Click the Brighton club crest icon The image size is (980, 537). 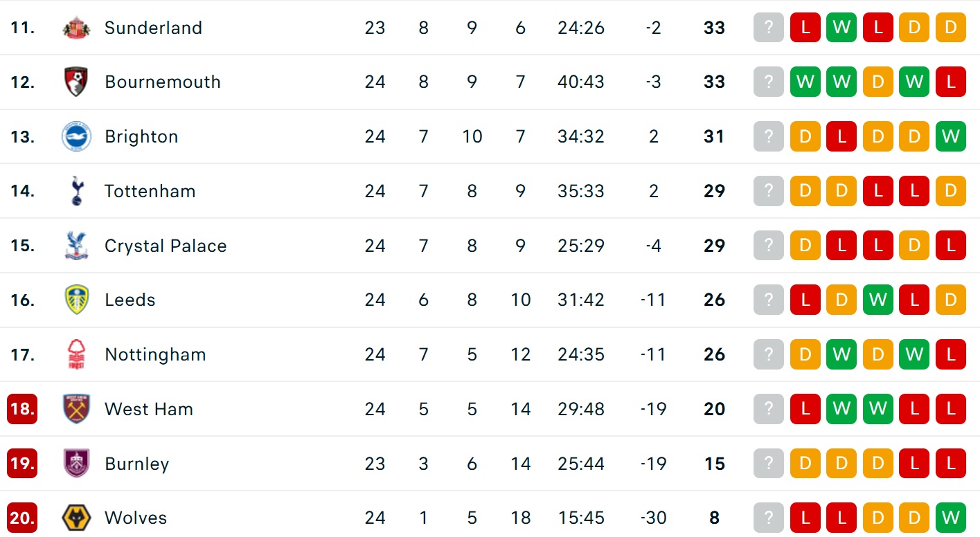pyautogui.click(x=76, y=136)
